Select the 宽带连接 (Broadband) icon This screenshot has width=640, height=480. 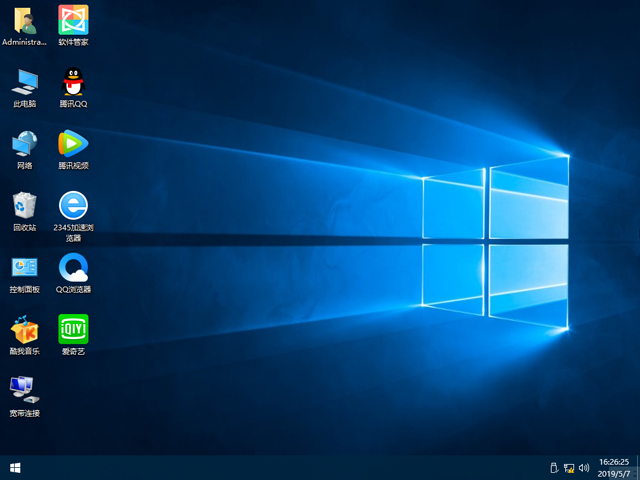24,390
